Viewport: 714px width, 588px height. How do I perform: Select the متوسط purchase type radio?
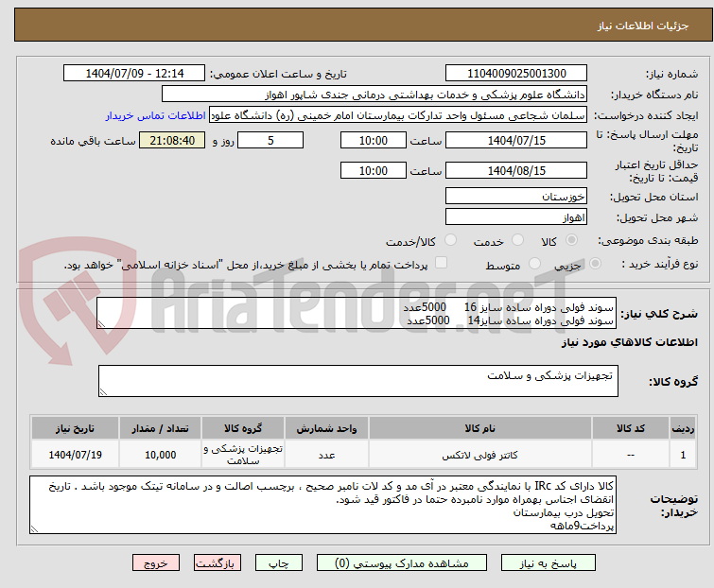[534, 264]
